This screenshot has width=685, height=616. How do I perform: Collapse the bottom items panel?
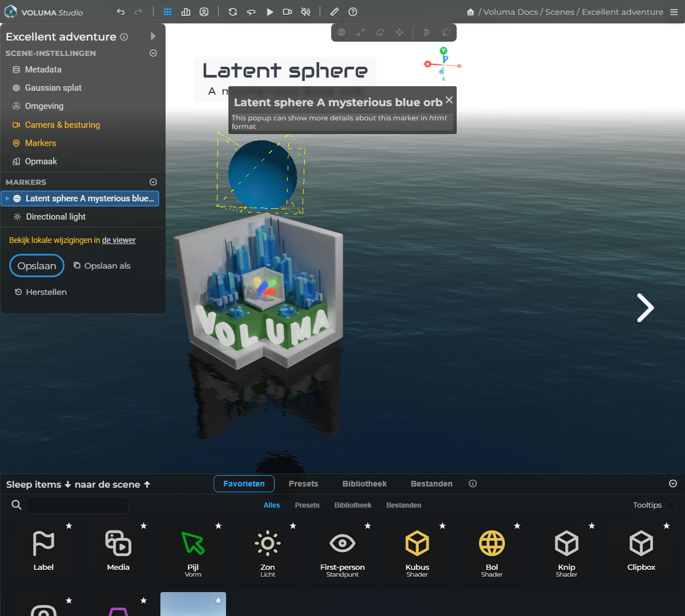coord(673,484)
